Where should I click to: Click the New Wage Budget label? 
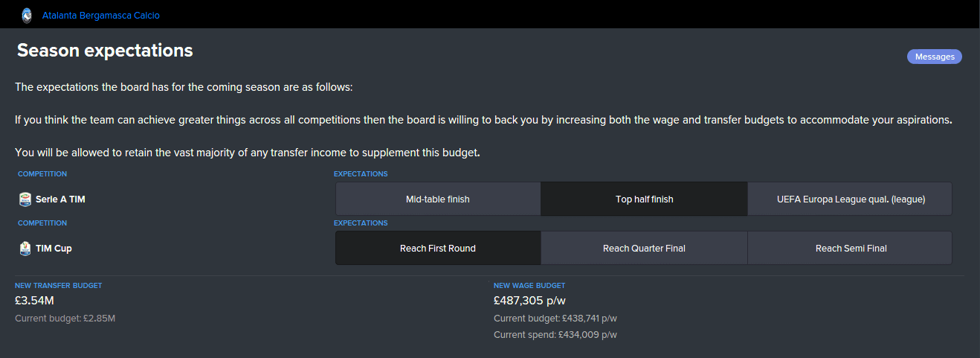point(529,285)
